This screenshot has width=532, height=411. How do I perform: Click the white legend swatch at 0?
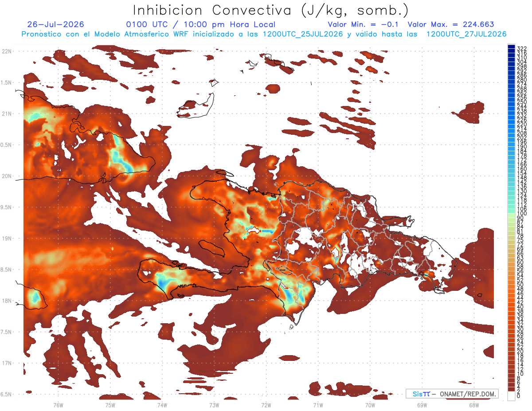tap(511, 396)
